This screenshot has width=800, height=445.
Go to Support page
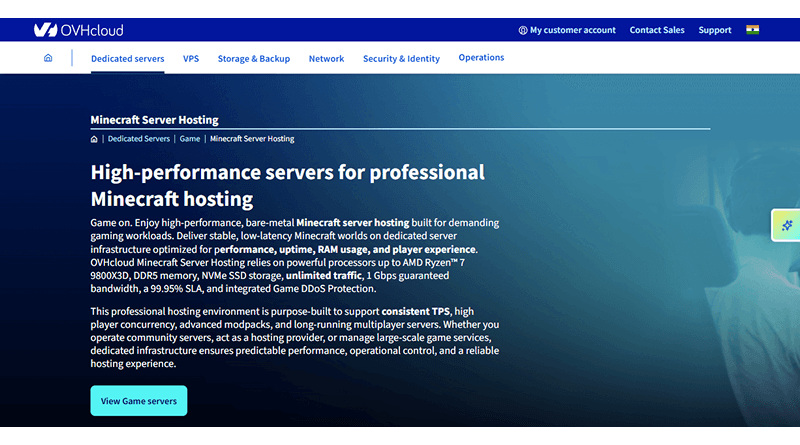(x=714, y=30)
